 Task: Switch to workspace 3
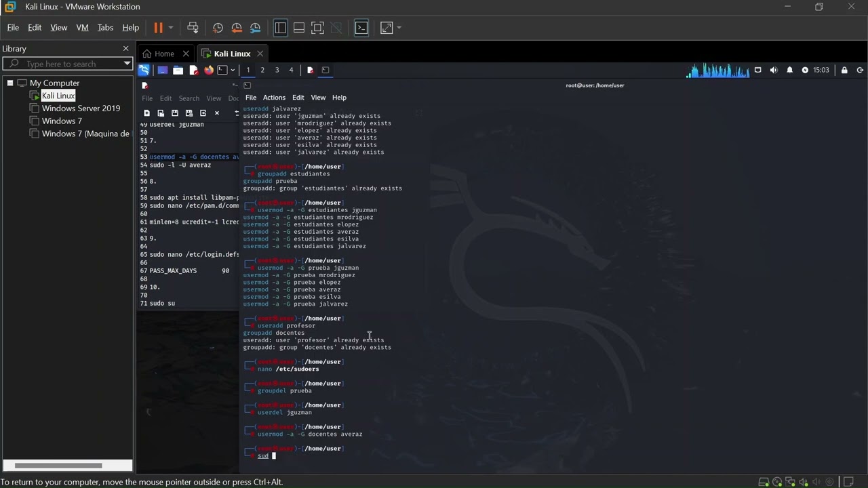277,70
